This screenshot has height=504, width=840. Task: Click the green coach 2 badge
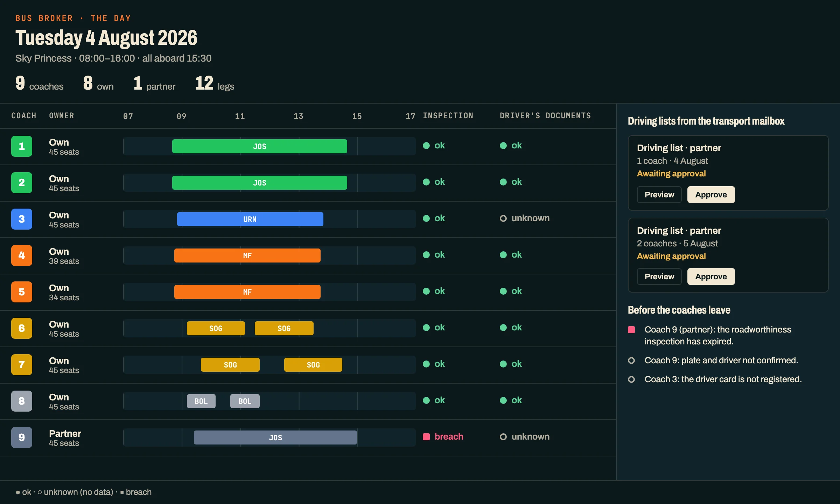(22, 183)
